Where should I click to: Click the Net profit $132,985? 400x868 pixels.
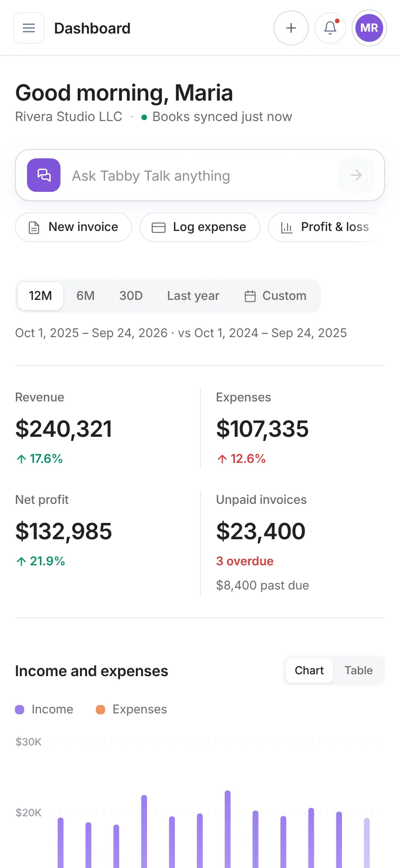click(64, 531)
